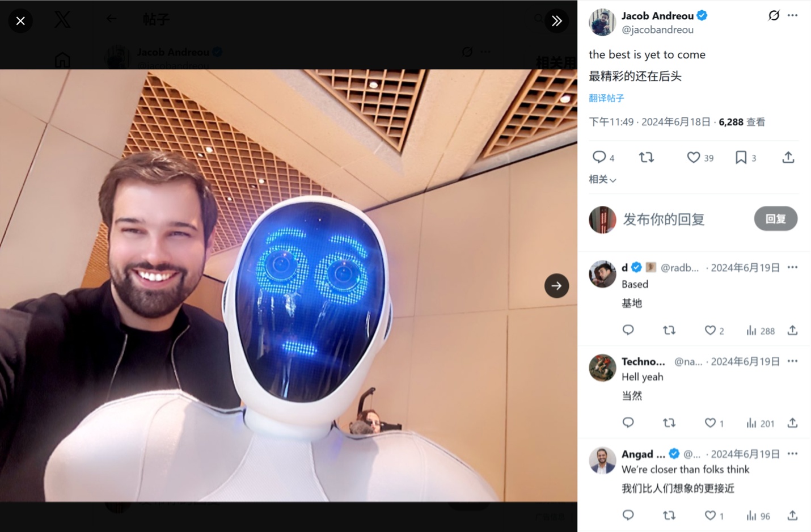The image size is (811, 532).
Task: Go to next photo with arrow button
Action: coord(557,286)
